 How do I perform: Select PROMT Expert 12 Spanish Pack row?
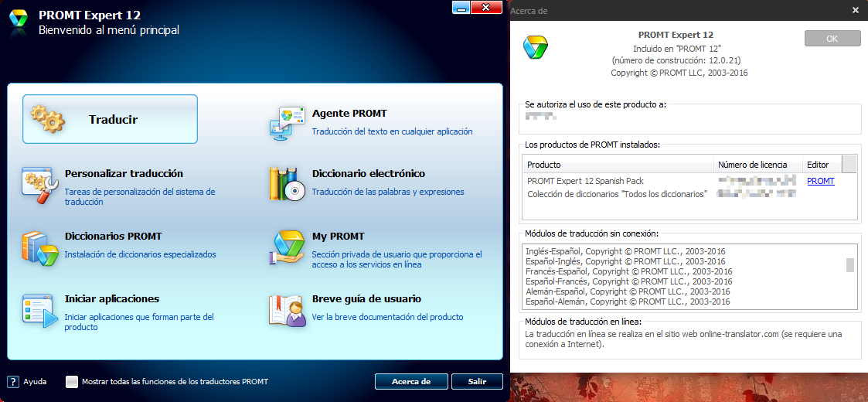[x=682, y=181]
